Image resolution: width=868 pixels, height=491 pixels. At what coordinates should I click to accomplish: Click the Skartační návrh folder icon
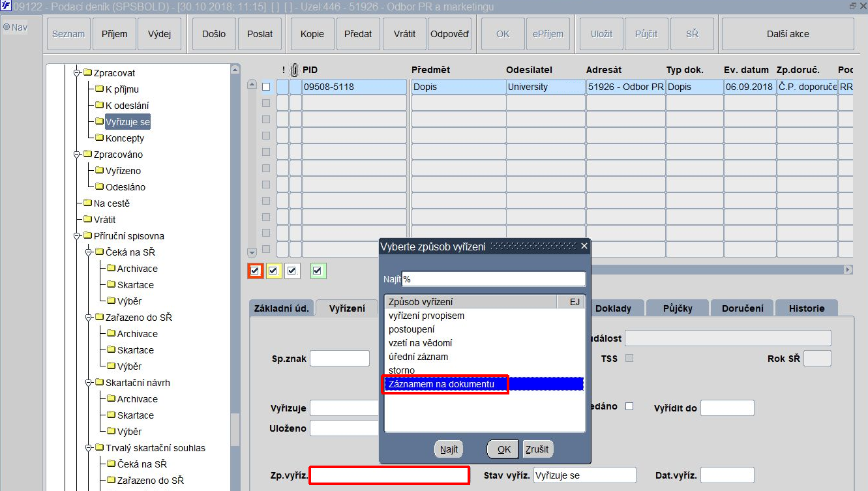99,383
